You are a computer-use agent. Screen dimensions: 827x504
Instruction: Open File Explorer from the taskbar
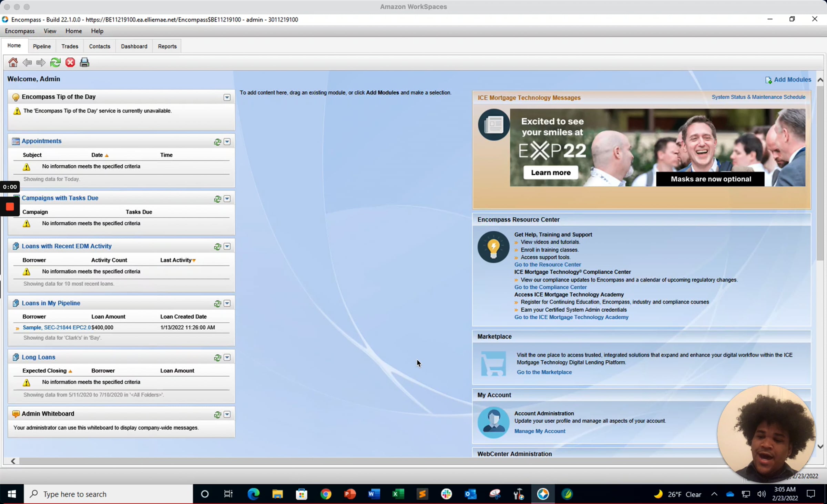tap(277, 494)
